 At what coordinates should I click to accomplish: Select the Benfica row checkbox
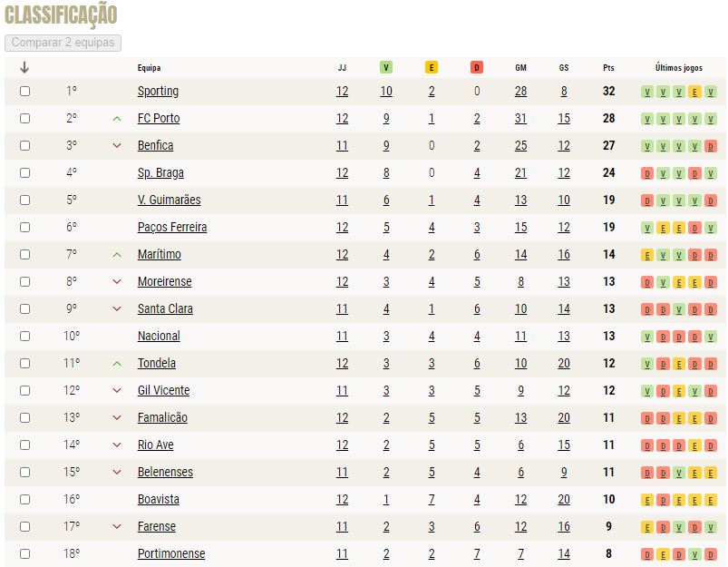click(x=25, y=145)
